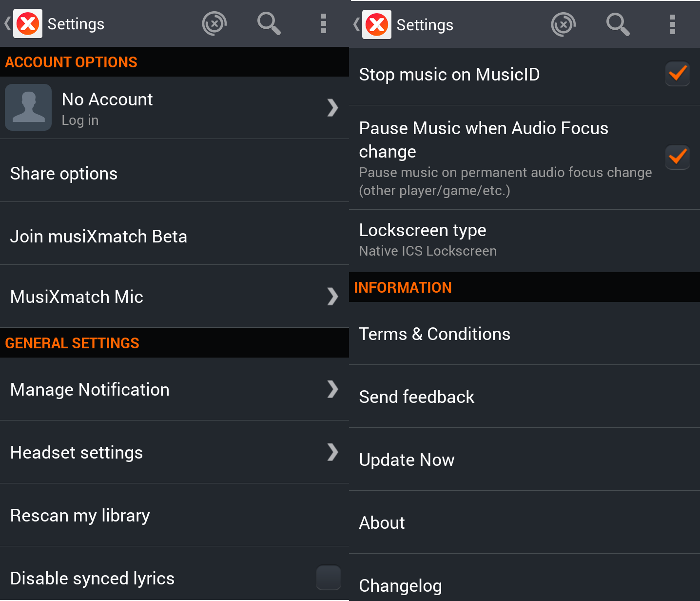Screen dimensions: 700x601
Task: Open Manage Notification settings
Action: click(175, 389)
